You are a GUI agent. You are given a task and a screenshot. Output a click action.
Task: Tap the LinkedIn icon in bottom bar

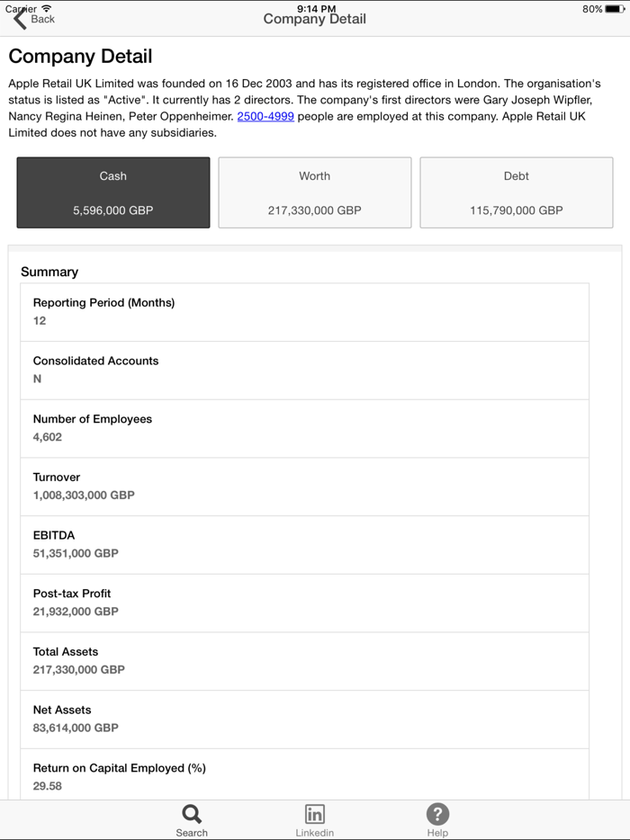click(x=315, y=814)
